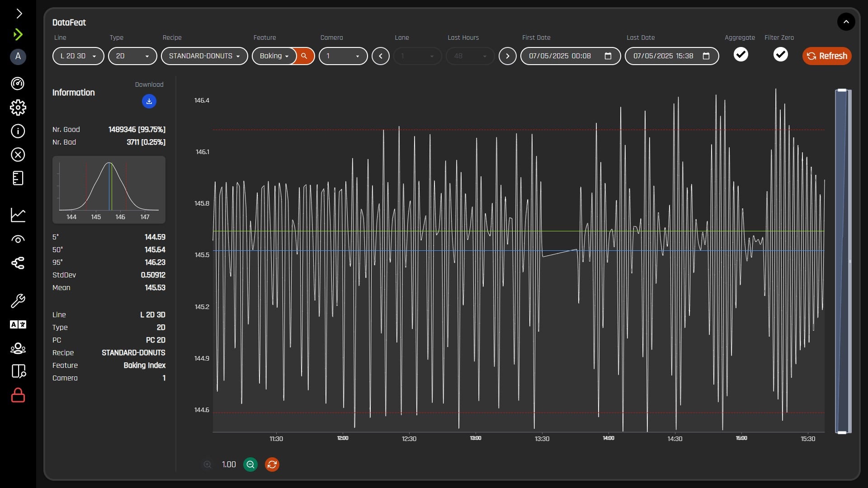Image resolution: width=868 pixels, height=488 pixels.
Task: Click the Feature value Baking Index
Action: click(x=145, y=366)
